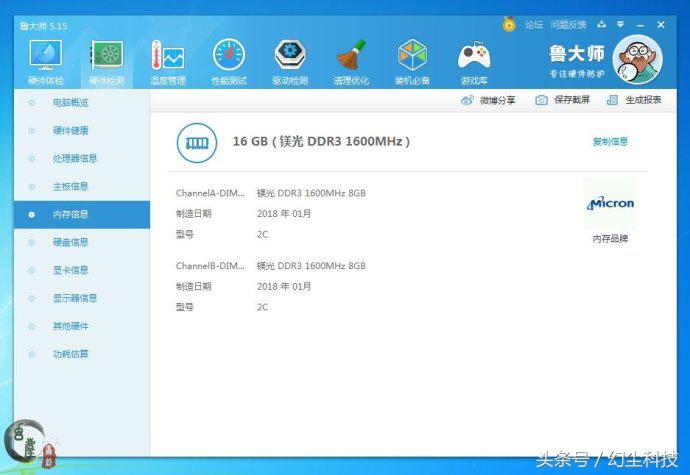Select 硬件健康 in sidebar
Image resolution: width=690 pixels, height=475 pixels.
82,130
